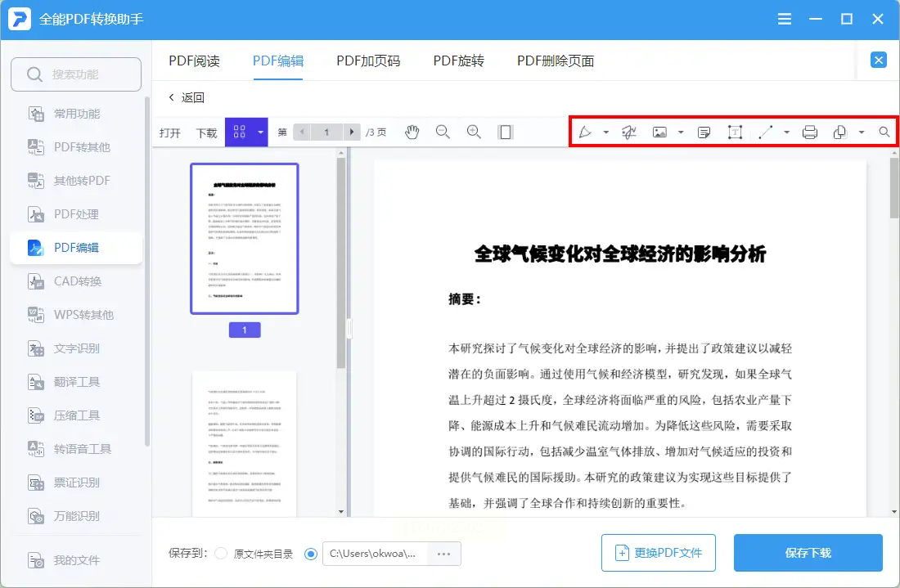Click the zoom out magnifier icon
900x588 pixels.
443,132
